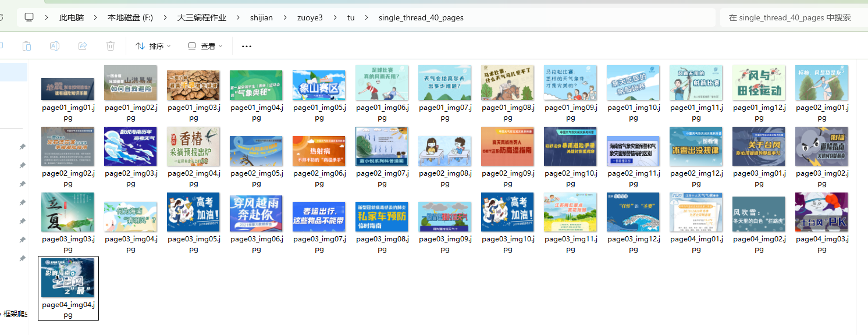Select thumbnail page02_img09.jpg
The height and width of the screenshot is (335, 868).
[507, 146]
